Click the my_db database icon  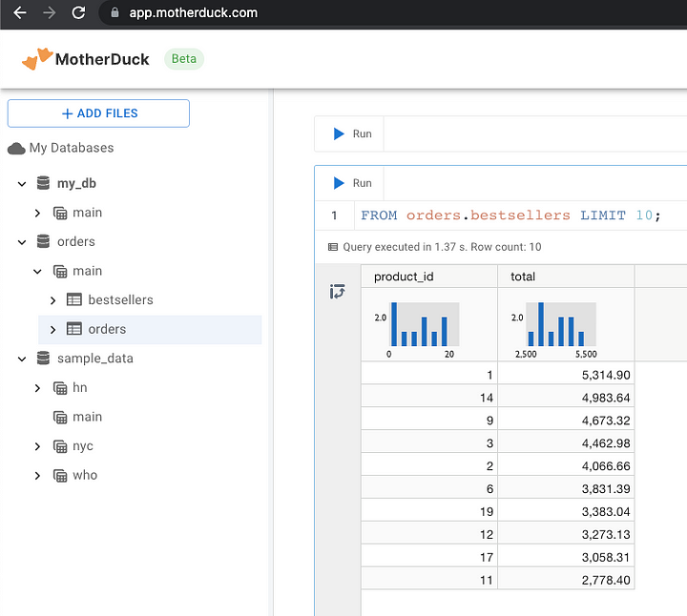pyautogui.click(x=43, y=183)
